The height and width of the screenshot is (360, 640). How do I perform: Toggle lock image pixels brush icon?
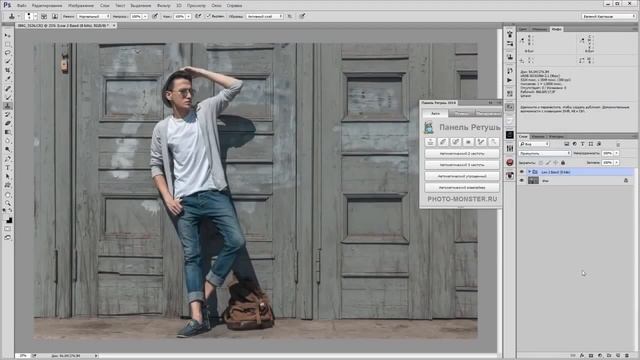click(548, 162)
